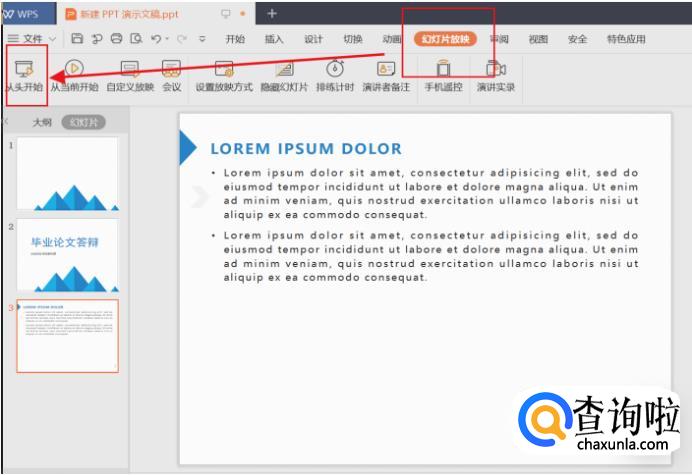Open the 设计 ribbon tab
692x475 pixels.
[313, 39]
